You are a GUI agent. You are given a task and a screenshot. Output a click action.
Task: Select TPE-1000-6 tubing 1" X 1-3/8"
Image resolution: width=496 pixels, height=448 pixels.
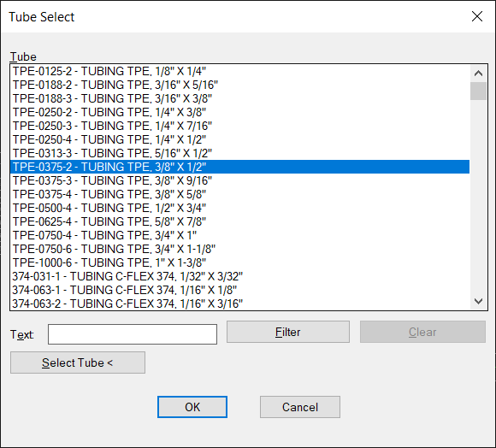click(239, 262)
